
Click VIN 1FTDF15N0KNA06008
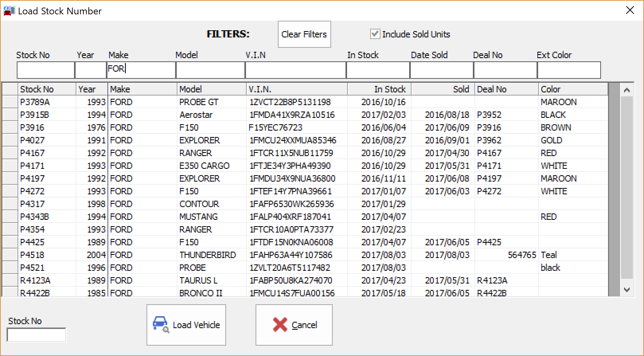click(x=291, y=242)
